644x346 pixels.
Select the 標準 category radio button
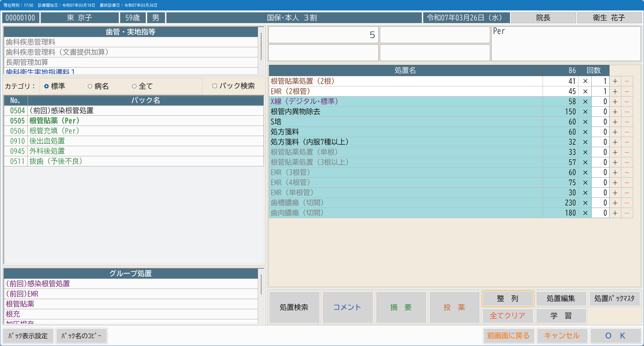tap(47, 86)
